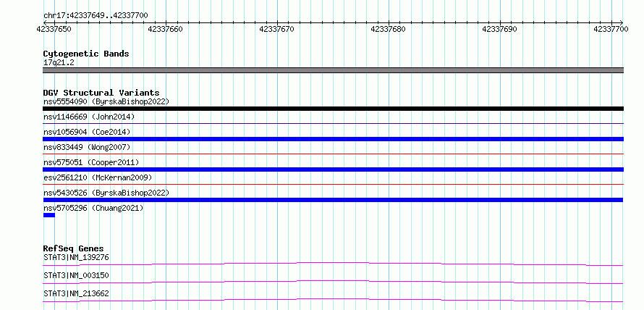Open variant nsv1146669 (John2014) label
Image resolution: width=644 pixels, height=310 pixels.
coord(89,117)
